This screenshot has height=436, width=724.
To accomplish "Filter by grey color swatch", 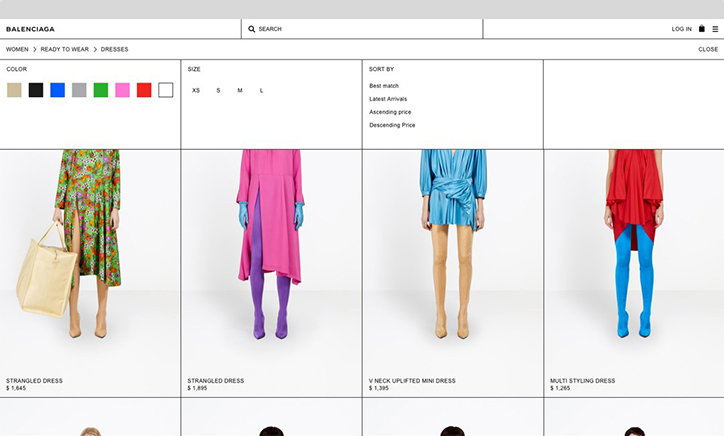I will 79,90.
